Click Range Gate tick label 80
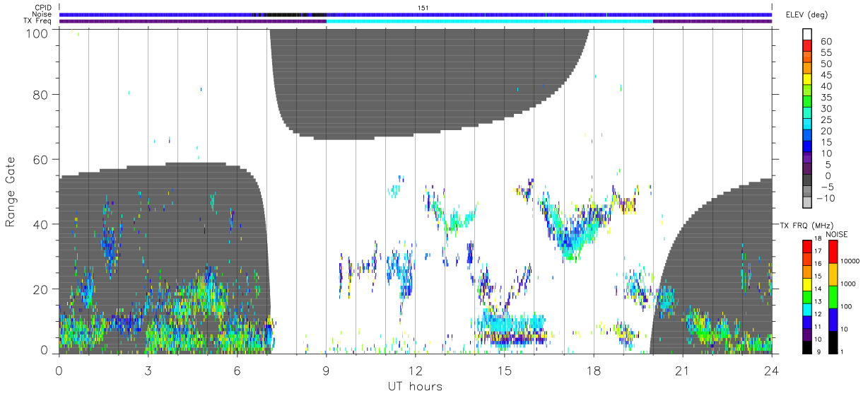Image resolution: width=868 pixels, height=401 pixels. click(x=40, y=95)
